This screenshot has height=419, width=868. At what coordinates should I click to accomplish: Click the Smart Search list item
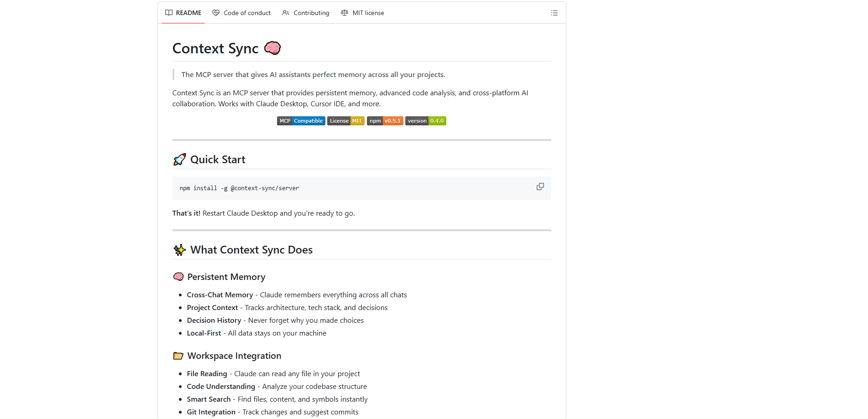[x=277, y=399]
